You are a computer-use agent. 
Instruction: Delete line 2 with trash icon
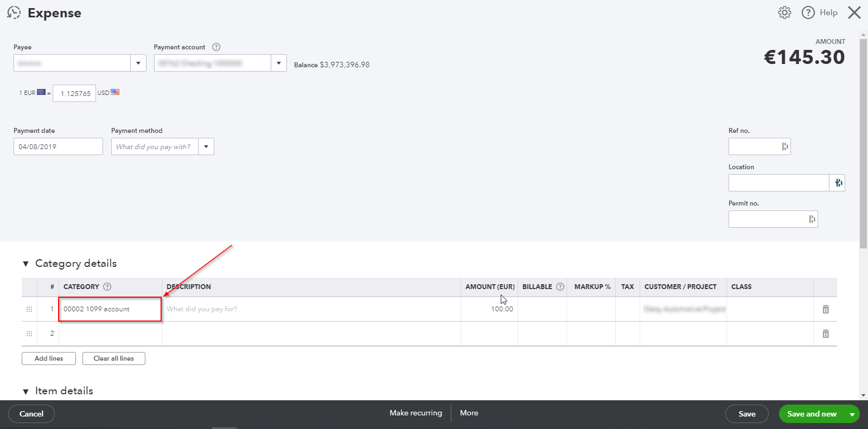[826, 334]
